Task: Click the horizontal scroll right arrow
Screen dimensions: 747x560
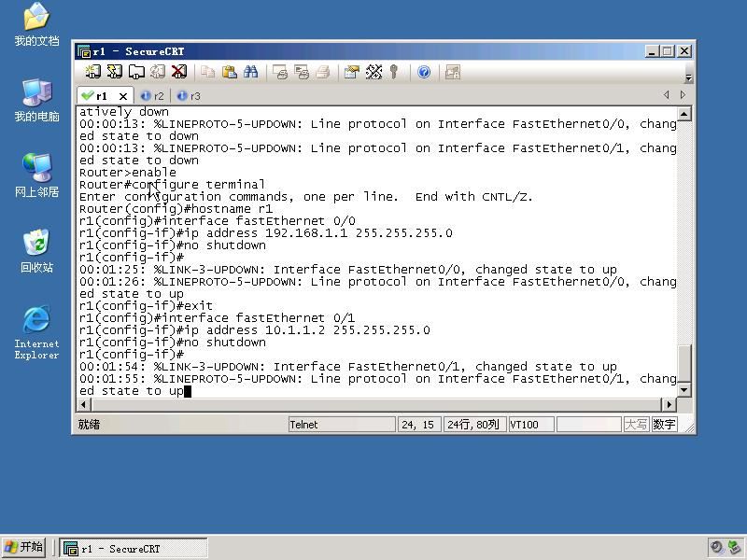Action: coord(669,404)
